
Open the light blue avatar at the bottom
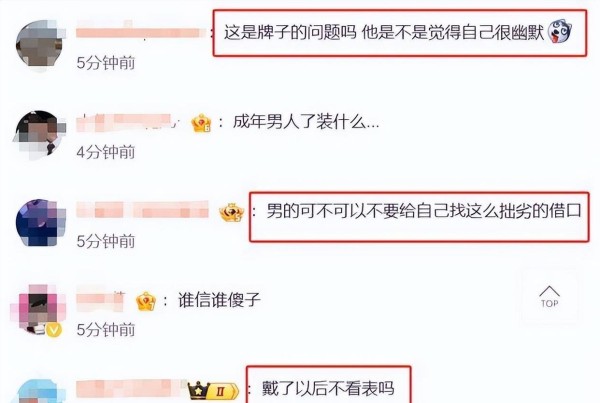[x=41, y=391]
